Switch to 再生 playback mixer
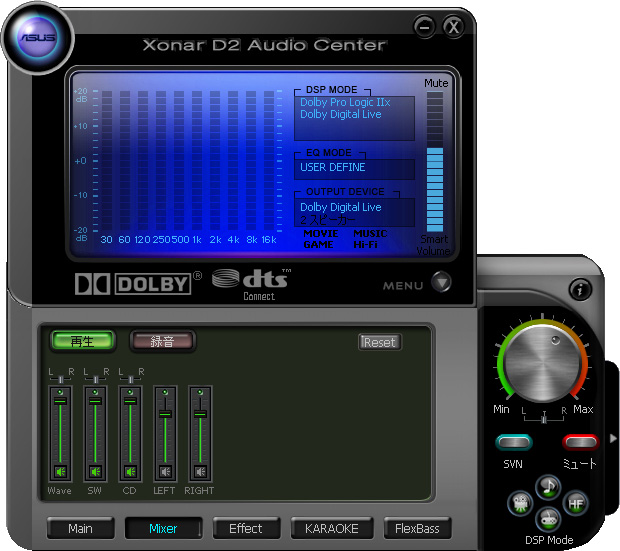The height and width of the screenshot is (551, 620). (82, 341)
